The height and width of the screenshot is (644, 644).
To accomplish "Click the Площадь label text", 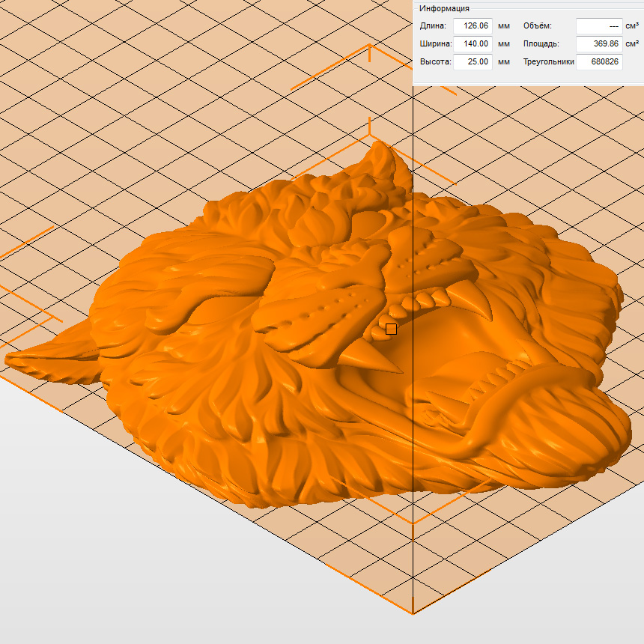I will click(541, 44).
